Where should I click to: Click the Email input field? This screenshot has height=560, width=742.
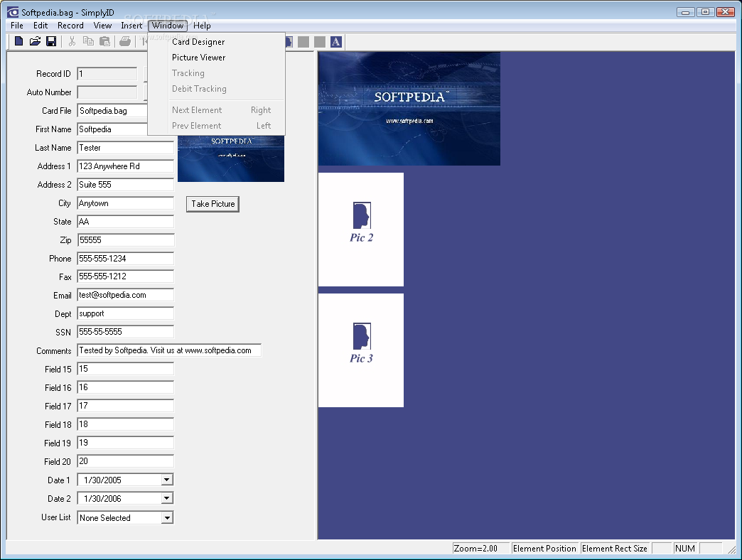[125, 295]
